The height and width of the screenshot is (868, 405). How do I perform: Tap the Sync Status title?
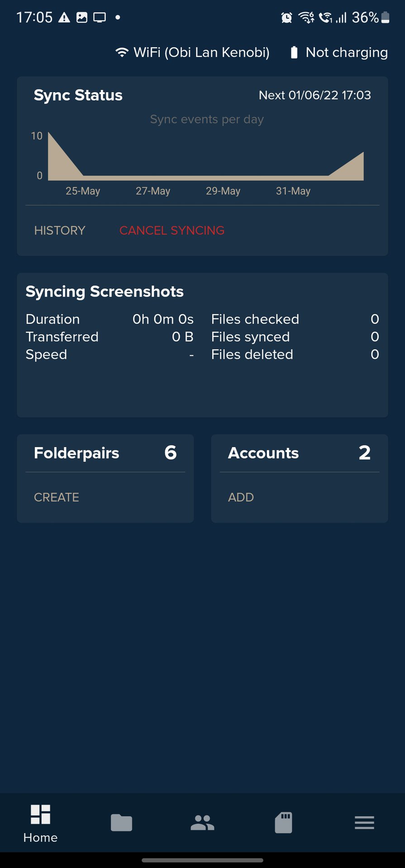pos(78,95)
